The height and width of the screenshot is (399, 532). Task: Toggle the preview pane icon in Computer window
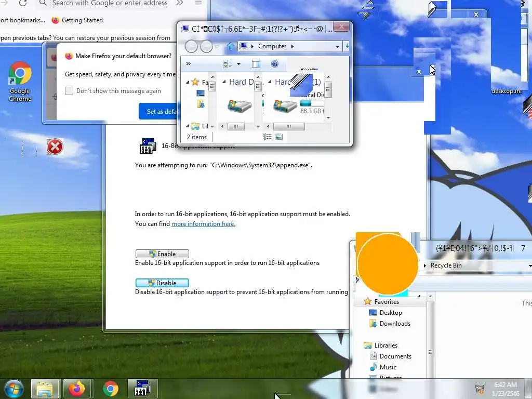click(256, 64)
